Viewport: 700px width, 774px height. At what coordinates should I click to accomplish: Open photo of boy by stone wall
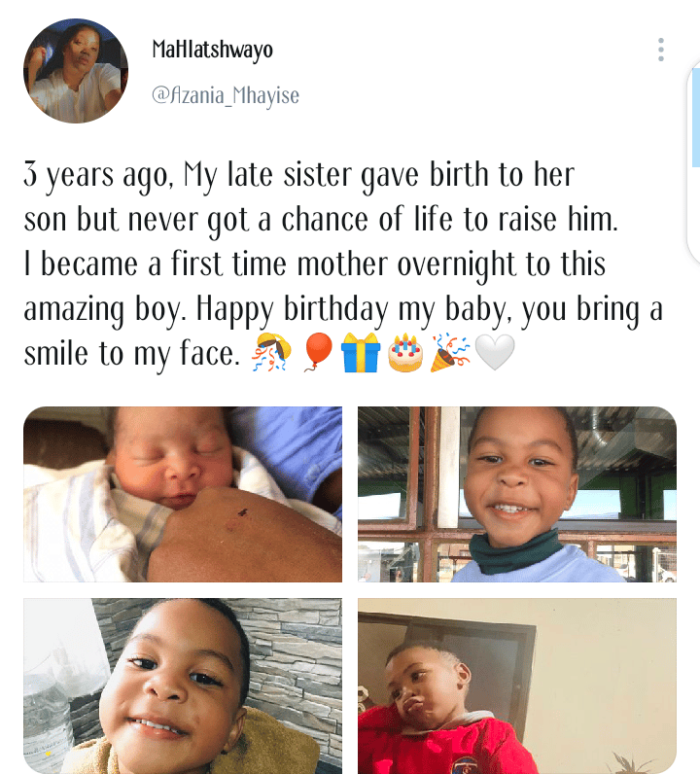click(183, 686)
